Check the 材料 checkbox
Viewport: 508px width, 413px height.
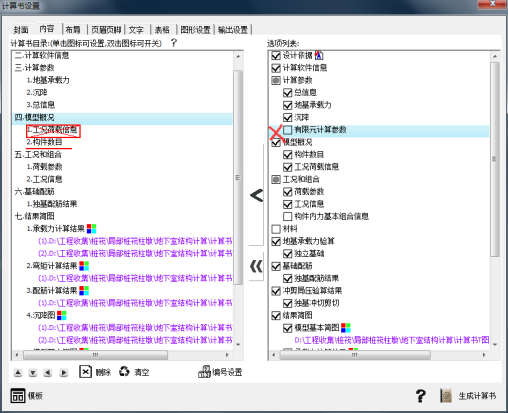pos(276,229)
